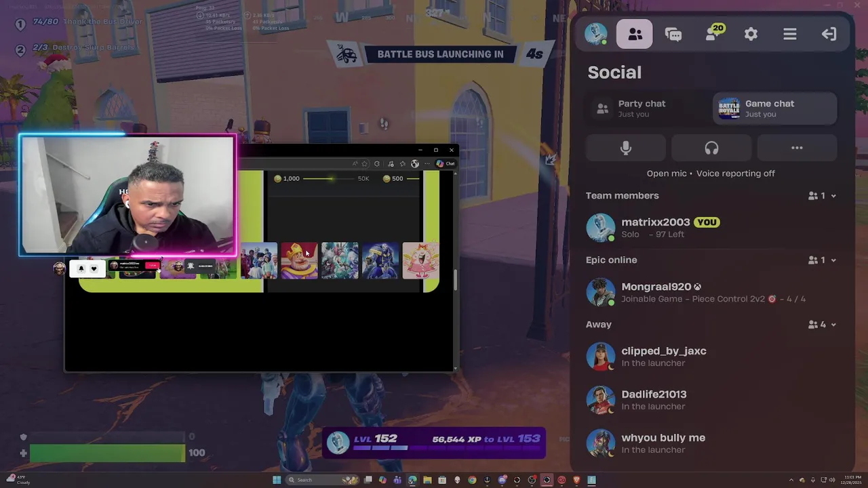Screen dimensions: 868x488
Task: Click the exit door icon
Action: [x=829, y=34]
